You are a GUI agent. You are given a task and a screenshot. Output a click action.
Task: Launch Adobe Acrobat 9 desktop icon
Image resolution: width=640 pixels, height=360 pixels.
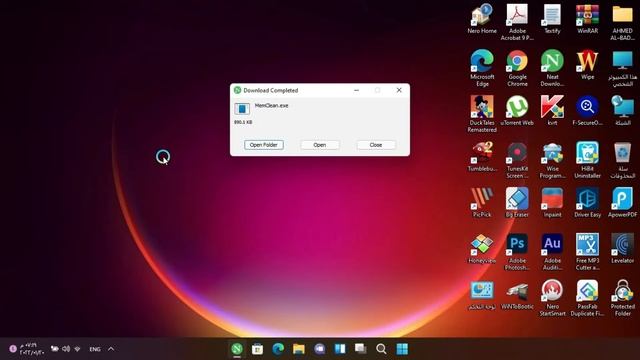click(x=517, y=22)
